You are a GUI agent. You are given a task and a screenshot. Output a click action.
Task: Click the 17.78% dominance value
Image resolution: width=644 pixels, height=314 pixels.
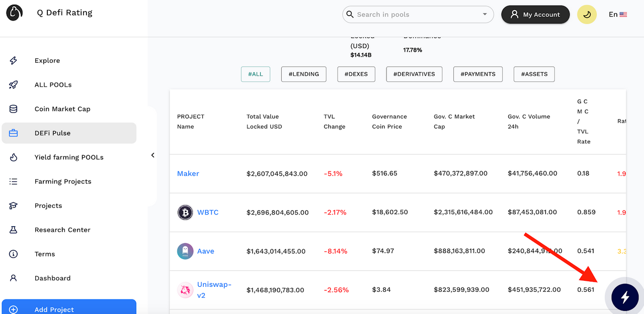tap(413, 50)
